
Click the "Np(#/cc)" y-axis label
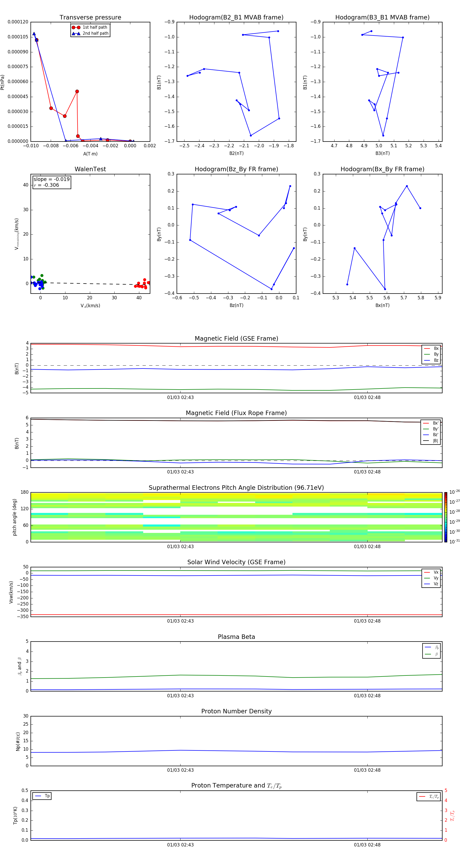(x=18, y=741)
